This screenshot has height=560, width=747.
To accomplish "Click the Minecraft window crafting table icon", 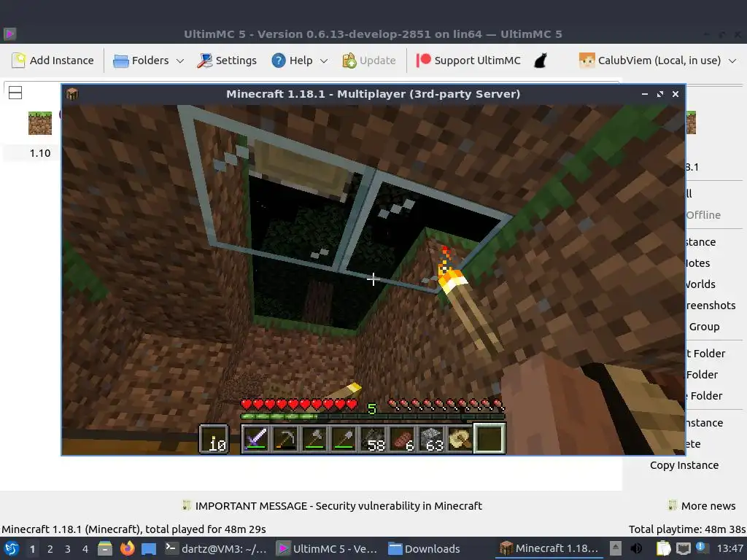I will point(72,94).
